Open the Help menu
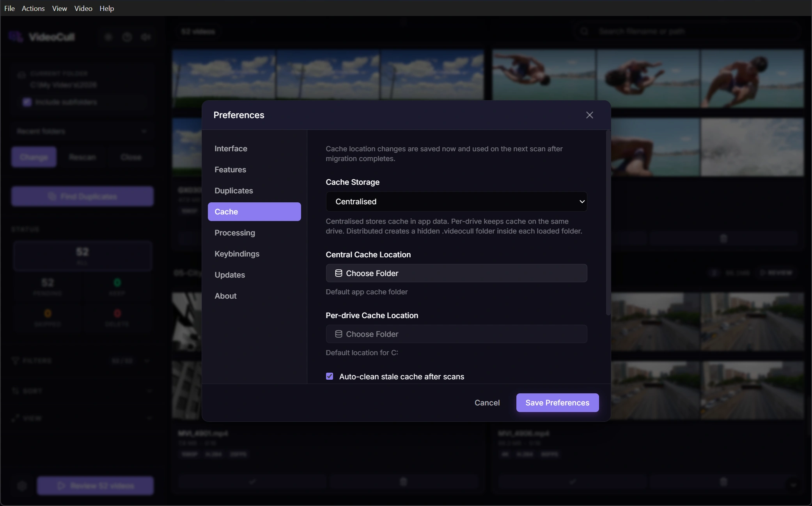This screenshot has width=812, height=506. (106, 8)
